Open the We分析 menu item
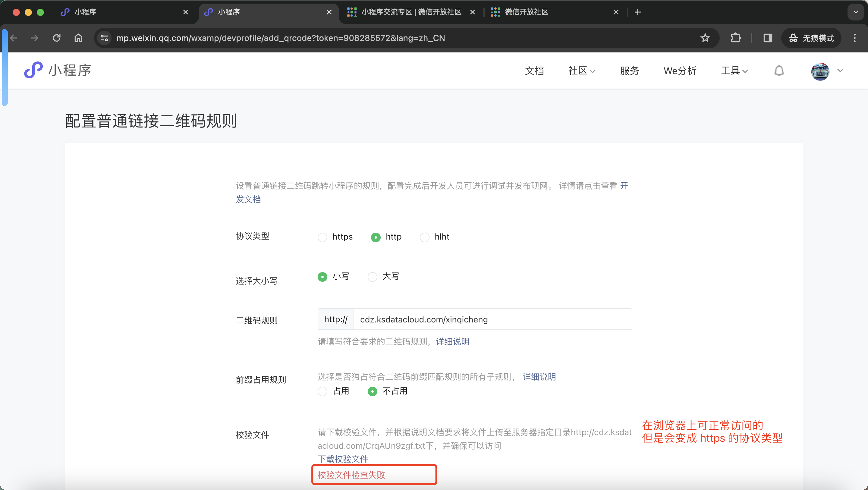 pyautogui.click(x=680, y=71)
